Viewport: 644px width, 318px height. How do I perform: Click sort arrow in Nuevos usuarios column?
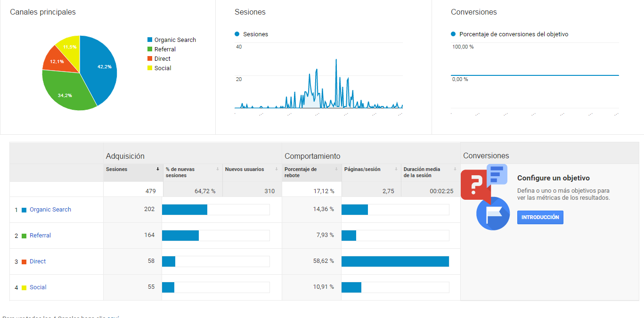click(x=277, y=169)
